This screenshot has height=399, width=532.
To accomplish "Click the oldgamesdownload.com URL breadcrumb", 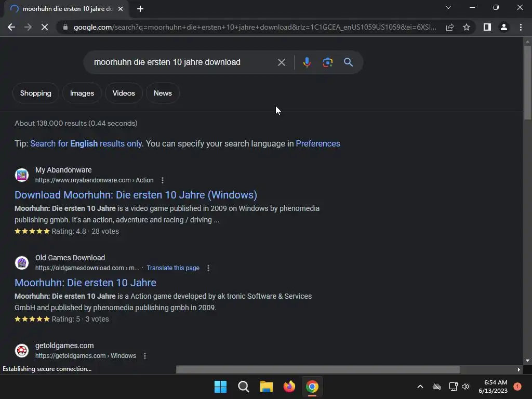I will coord(87,268).
